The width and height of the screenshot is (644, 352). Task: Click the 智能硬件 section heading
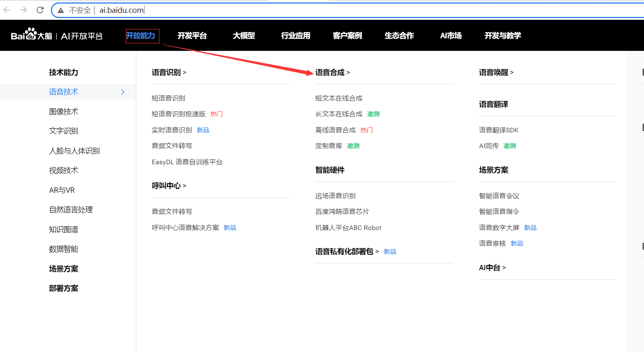[x=330, y=170]
